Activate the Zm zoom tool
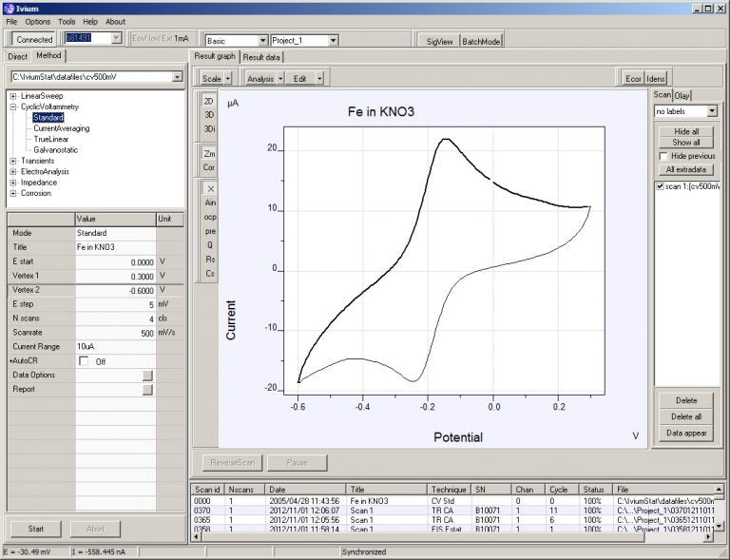This screenshot has width=730, height=560. 210,152
